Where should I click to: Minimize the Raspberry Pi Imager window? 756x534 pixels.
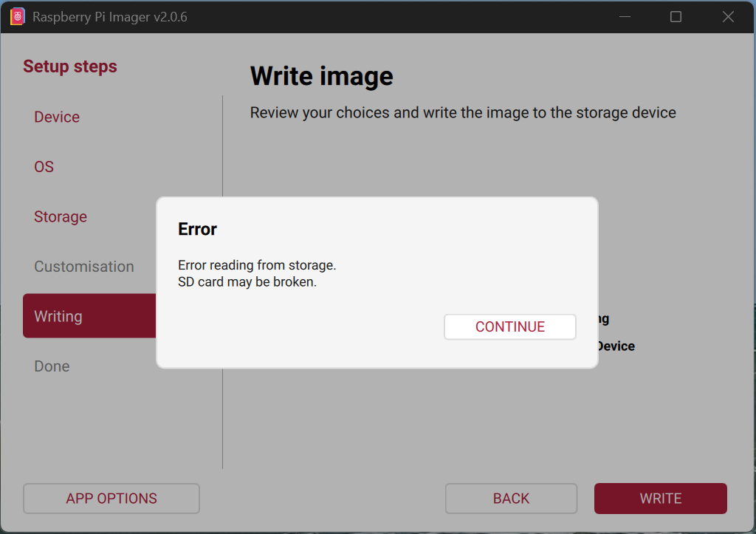[x=623, y=16]
